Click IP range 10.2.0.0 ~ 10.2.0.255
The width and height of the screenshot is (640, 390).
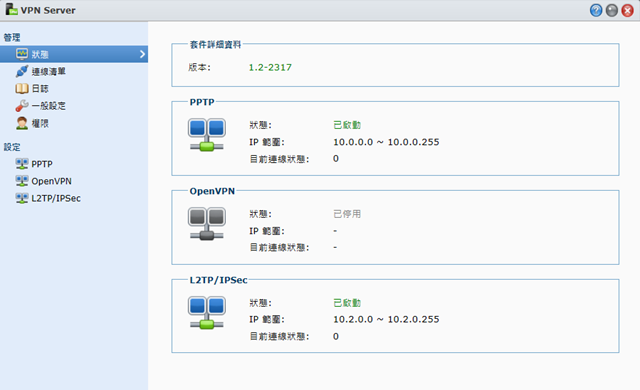point(386,319)
